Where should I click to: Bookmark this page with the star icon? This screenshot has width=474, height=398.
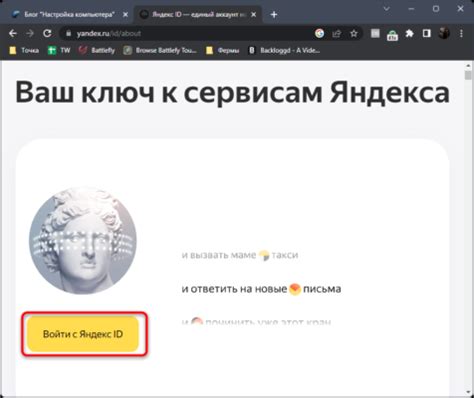[x=354, y=33]
